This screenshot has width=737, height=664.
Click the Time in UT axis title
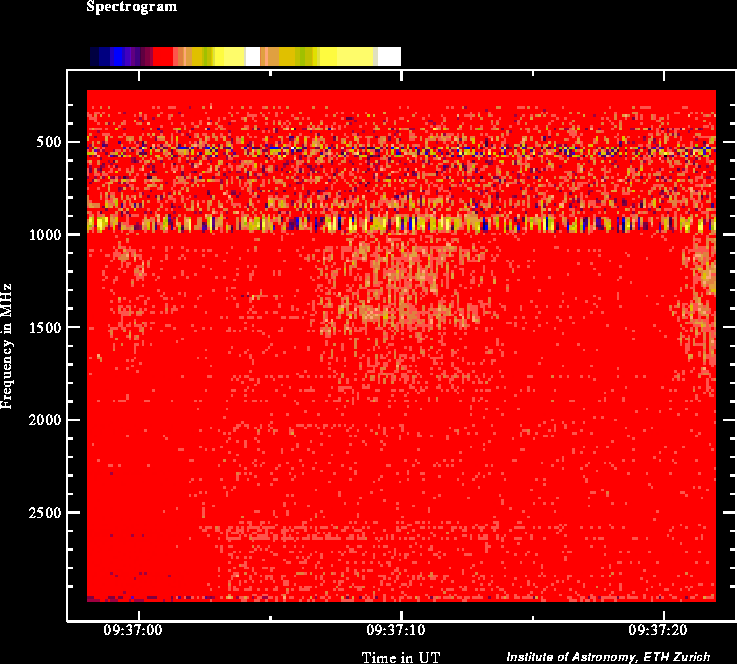[401, 657]
